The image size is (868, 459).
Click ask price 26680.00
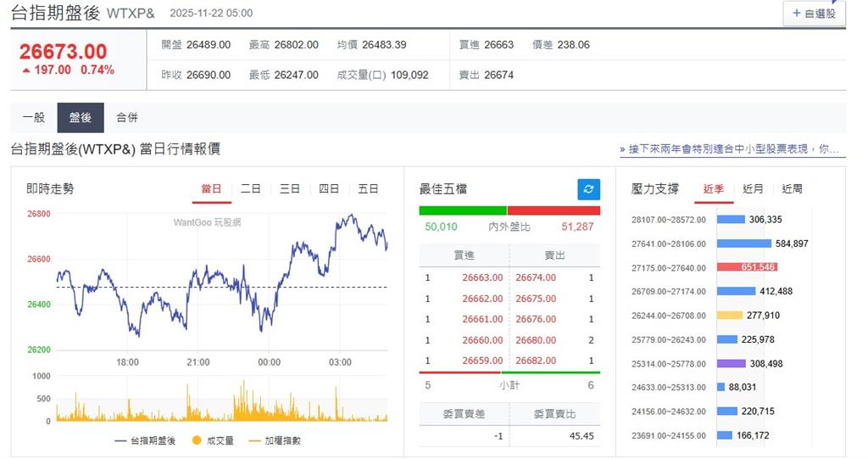[x=536, y=340]
